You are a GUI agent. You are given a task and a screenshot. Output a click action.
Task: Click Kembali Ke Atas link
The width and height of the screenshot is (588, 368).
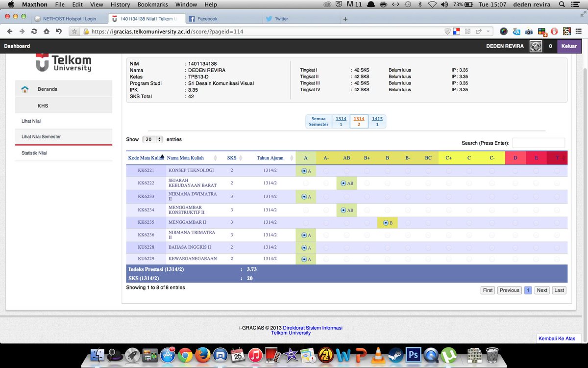pos(557,339)
